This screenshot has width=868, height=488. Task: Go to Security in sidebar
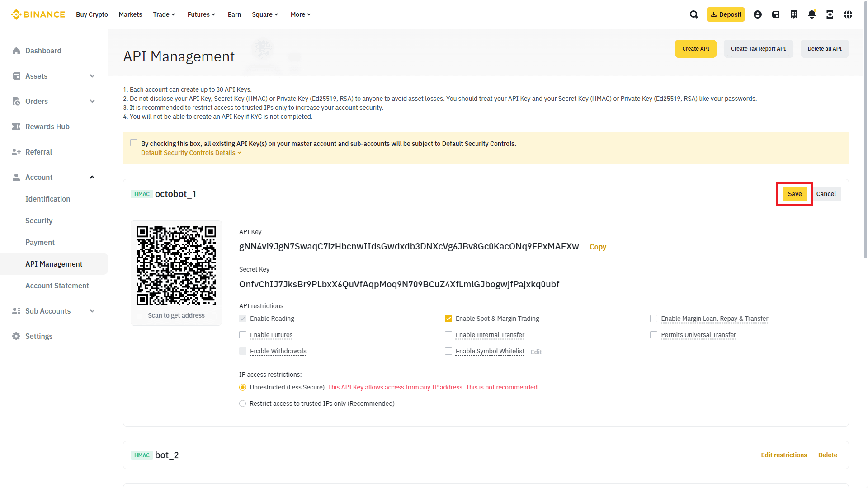(39, 221)
